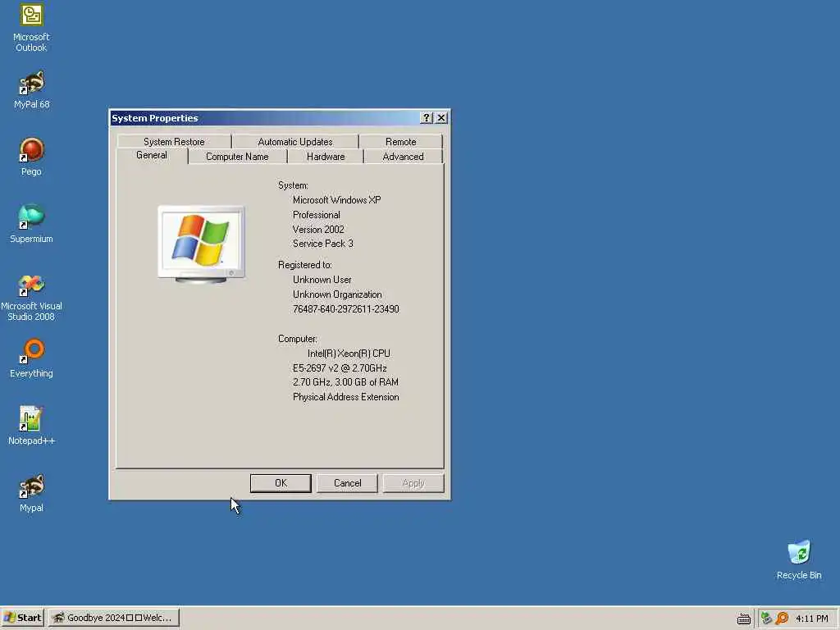
Task: Switch to the Computer Name tab
Action: click(237, 157)
